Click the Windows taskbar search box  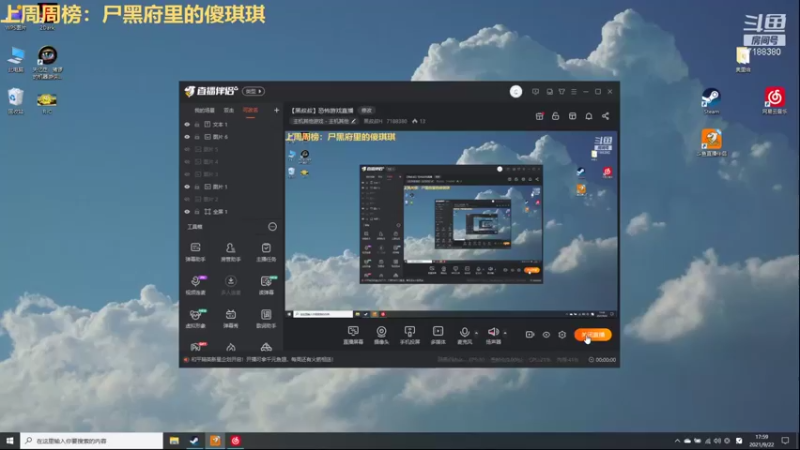92,441
